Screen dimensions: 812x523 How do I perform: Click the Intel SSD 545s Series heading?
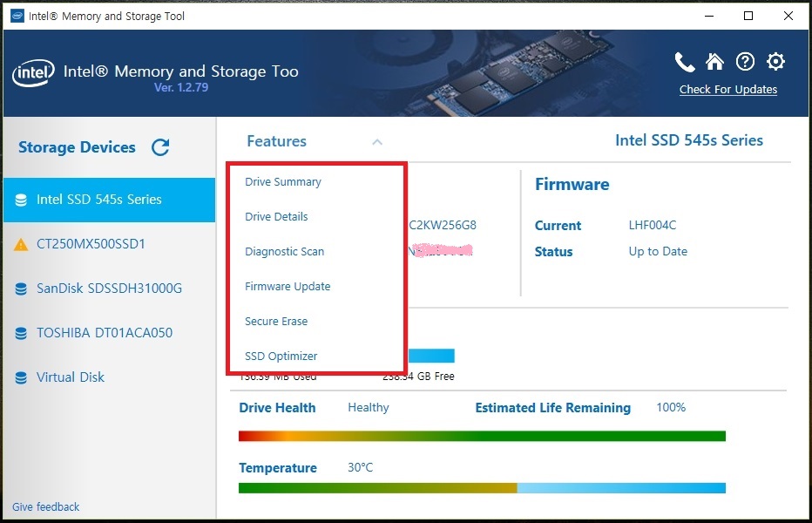pyautogui.click(x=689, y=140)
